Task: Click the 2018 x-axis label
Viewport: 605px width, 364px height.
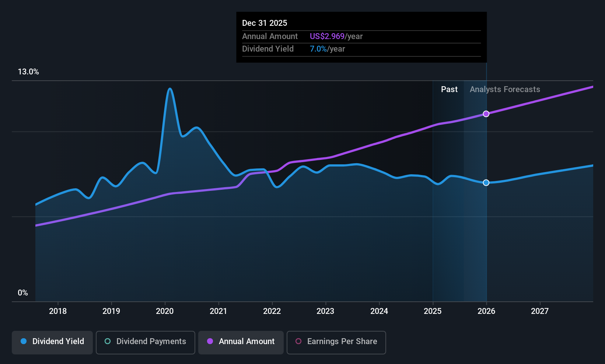Action: [58, 311]
